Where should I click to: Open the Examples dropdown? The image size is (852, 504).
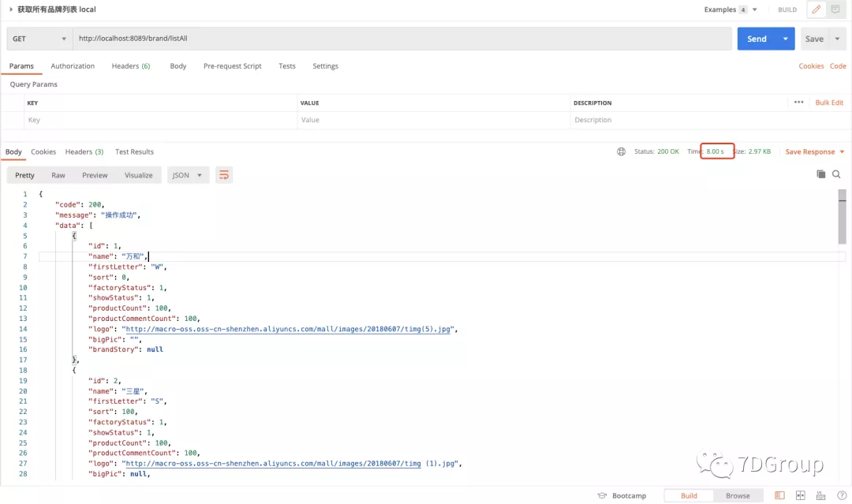pos(731,9)
